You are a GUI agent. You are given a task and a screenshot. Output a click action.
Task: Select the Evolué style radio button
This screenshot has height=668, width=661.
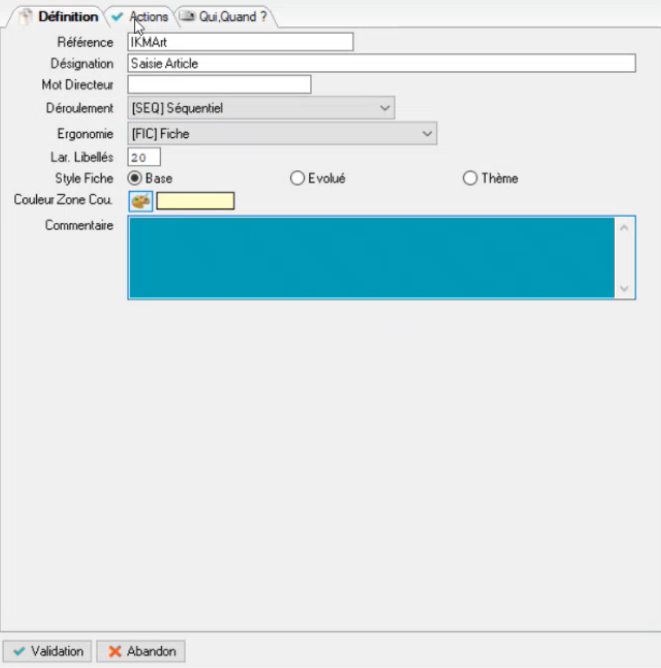point(296,178)
